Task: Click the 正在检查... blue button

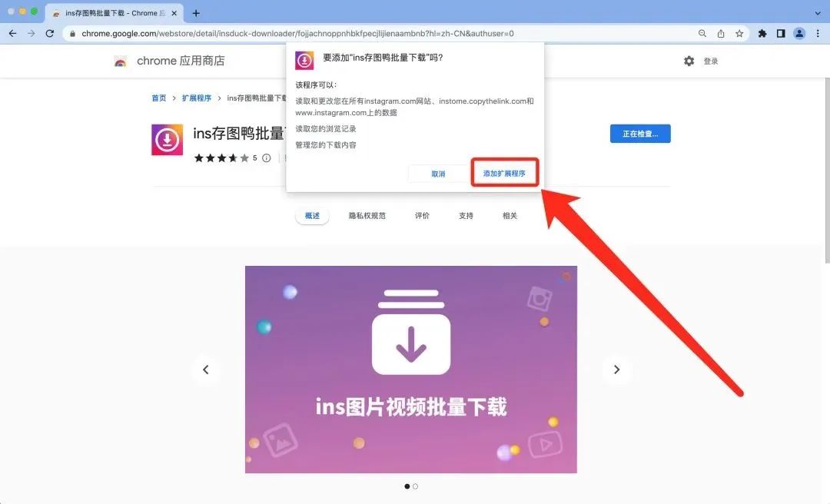Action: [640, 134]
